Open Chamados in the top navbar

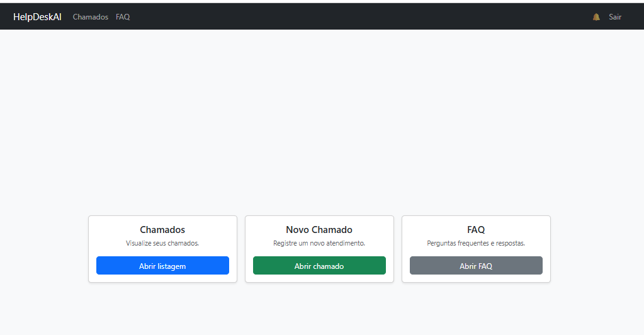pos(91,17)
